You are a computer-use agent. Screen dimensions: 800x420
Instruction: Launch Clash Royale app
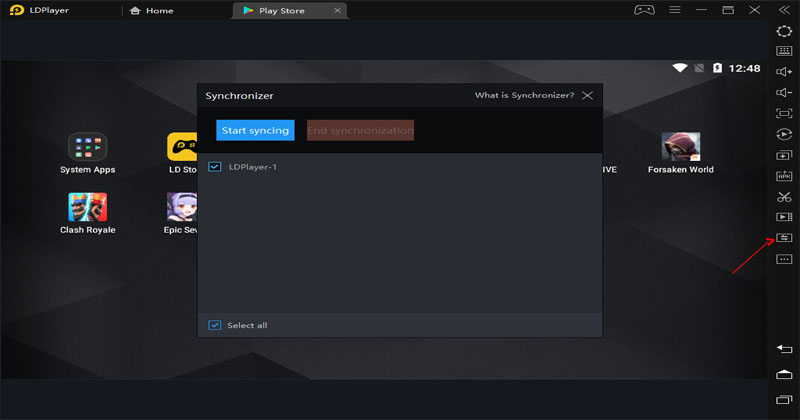point(88,214)
